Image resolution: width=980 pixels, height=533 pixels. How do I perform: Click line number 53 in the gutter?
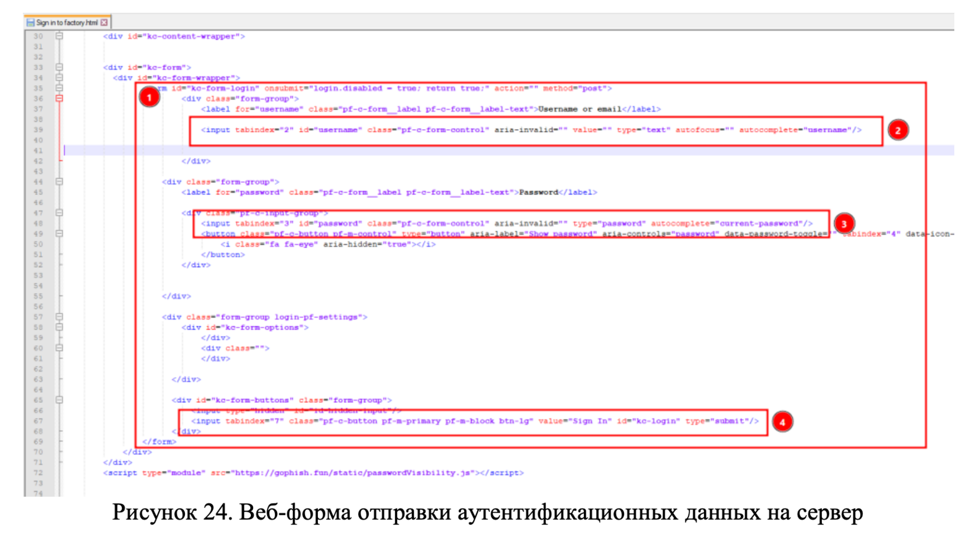tap(38, 276)
